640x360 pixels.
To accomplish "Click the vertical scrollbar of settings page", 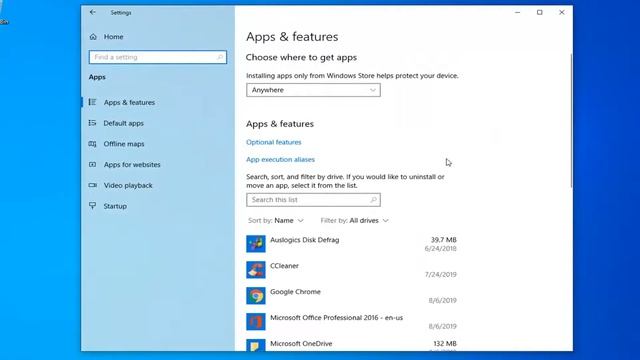I will [x=571, y=120].
